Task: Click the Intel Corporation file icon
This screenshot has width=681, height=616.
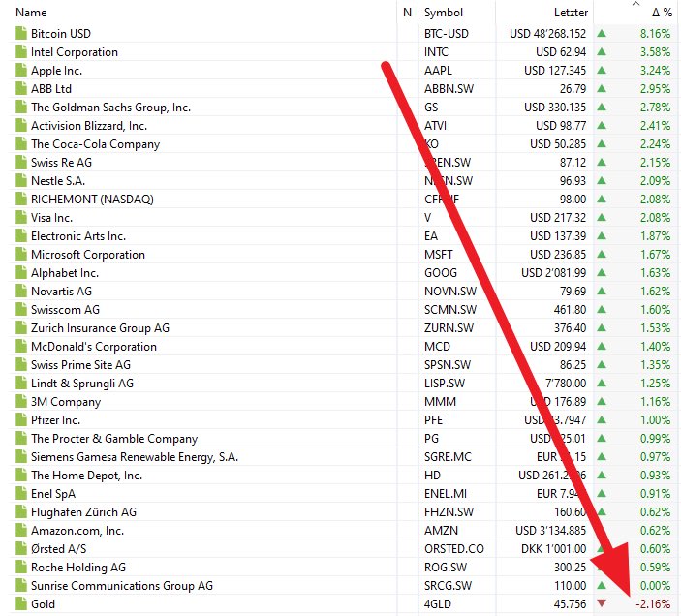Action: click(21, 51)
